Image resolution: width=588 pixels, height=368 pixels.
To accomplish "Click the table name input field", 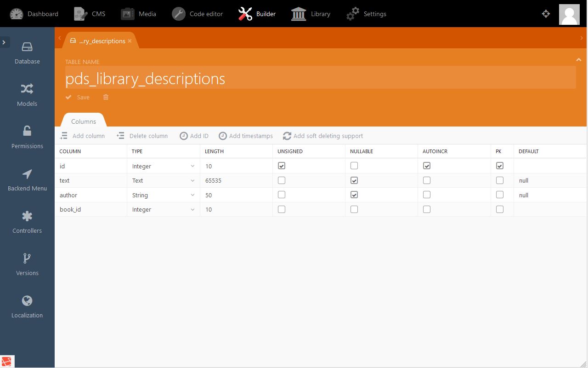I will click(x=320, y=79).
